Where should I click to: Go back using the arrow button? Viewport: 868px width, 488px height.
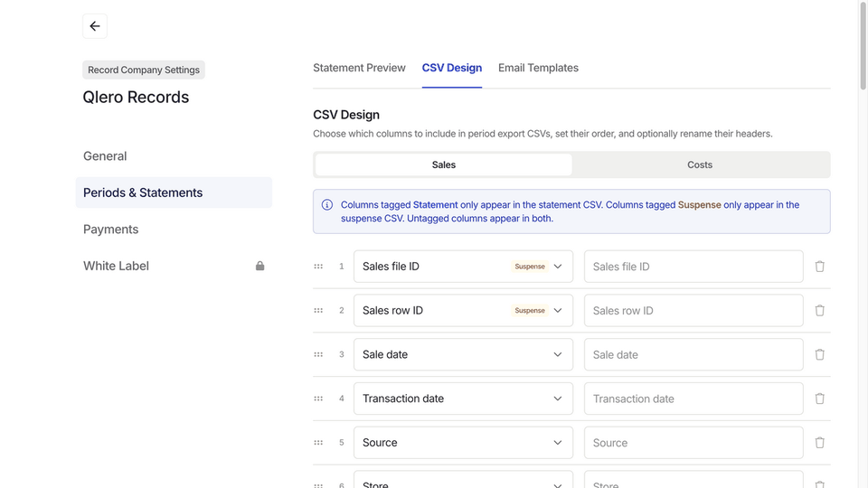pyautogui.click(x=95, y=26)
